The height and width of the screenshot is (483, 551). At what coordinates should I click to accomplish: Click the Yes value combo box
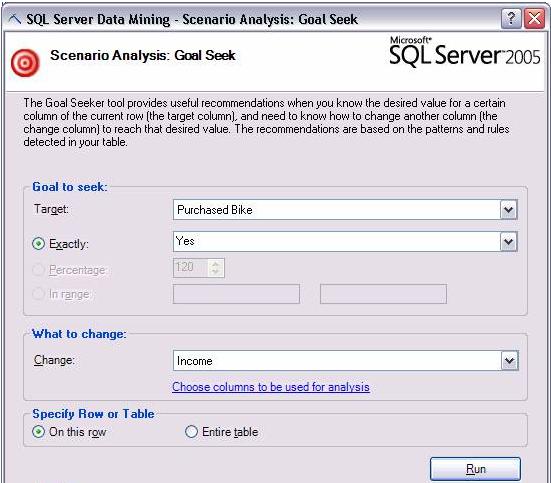click(345, 242)
